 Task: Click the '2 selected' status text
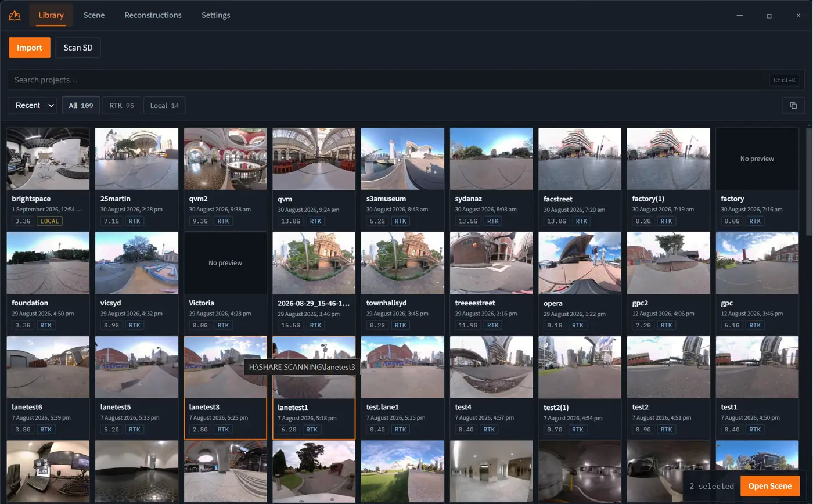[711, 486]
